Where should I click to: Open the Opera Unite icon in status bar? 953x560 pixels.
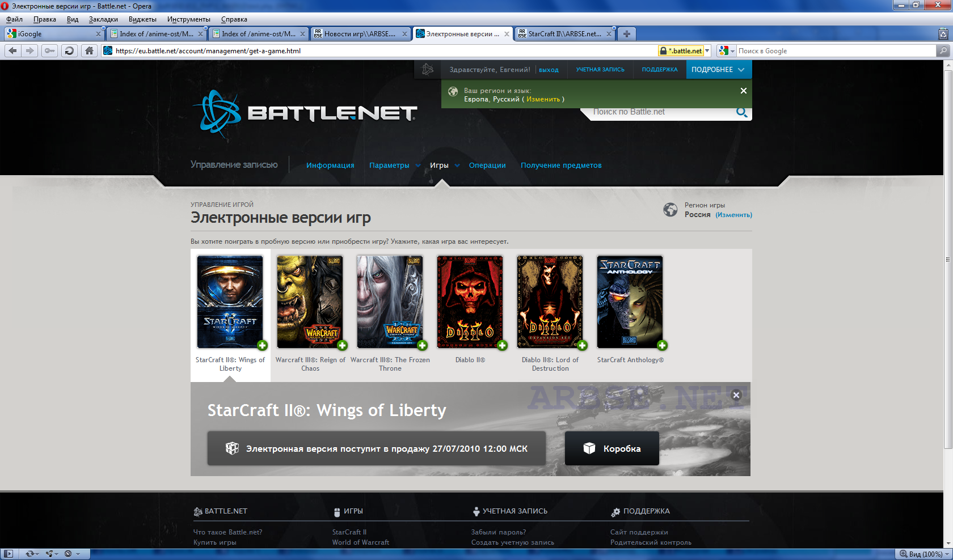[52, 554]
